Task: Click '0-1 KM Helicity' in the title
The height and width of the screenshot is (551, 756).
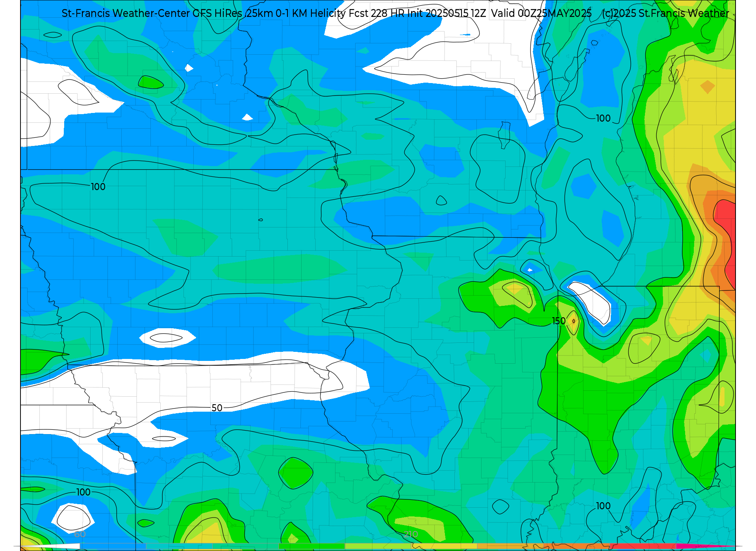Action: (311, 13)
